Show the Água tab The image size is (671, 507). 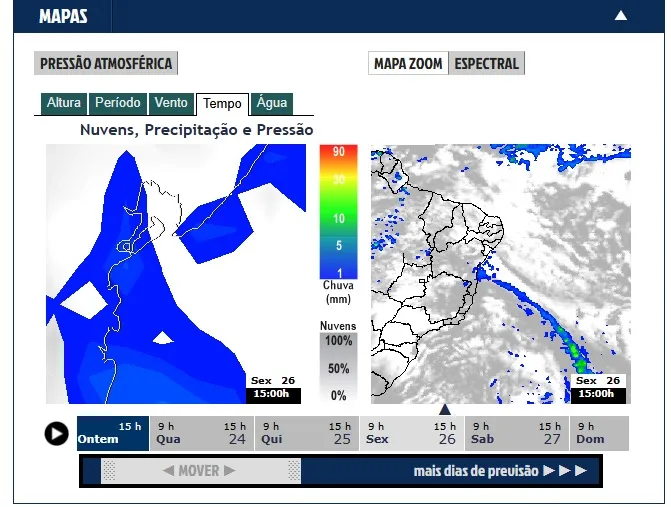click(x=271, y=103)
